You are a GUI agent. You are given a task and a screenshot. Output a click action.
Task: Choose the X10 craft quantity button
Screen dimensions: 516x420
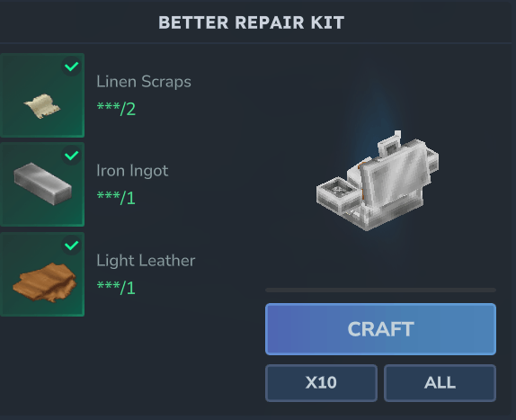coord(321,383)
